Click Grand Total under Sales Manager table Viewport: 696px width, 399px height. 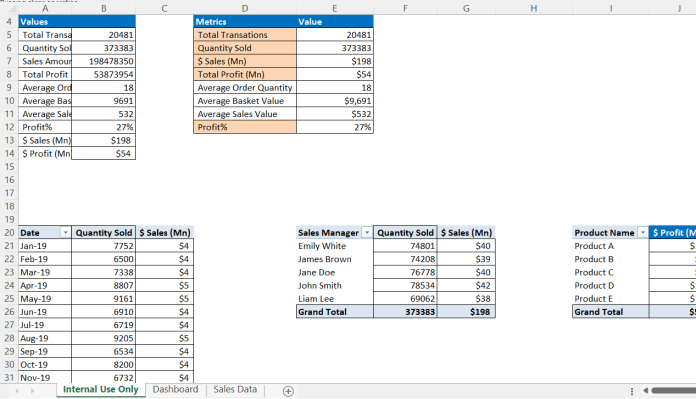pos(335,312)
